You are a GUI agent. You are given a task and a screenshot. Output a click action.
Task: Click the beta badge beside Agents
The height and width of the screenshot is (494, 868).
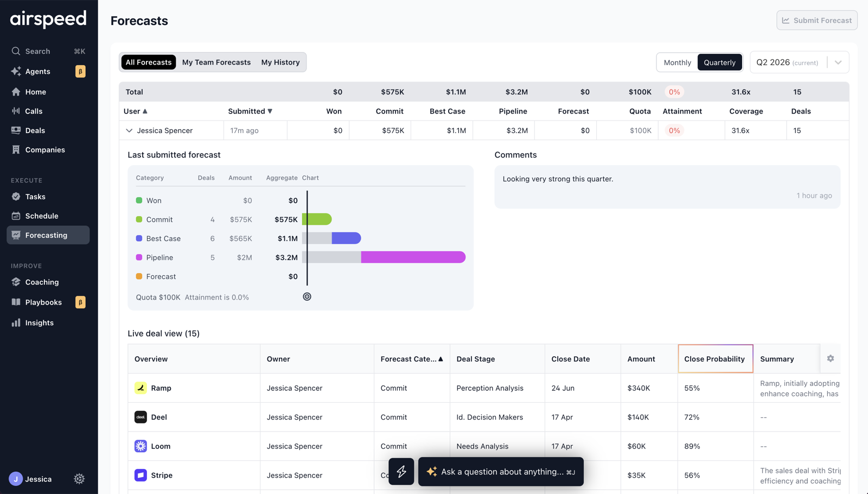click(80, 71)
